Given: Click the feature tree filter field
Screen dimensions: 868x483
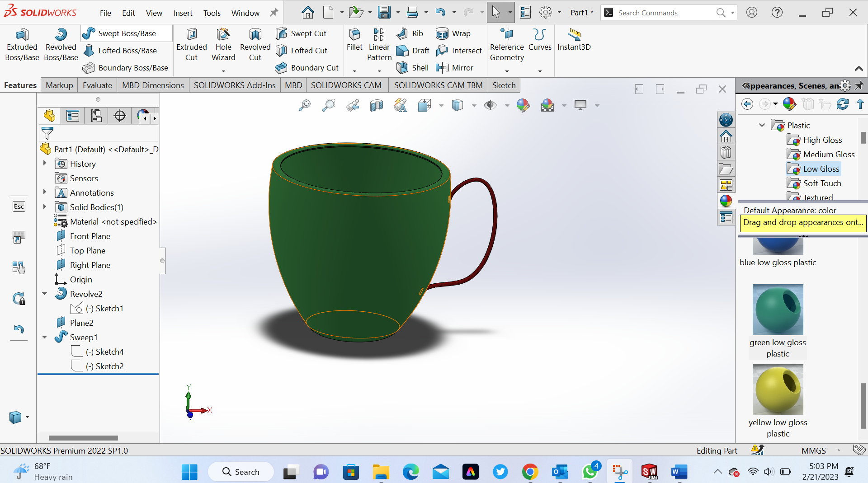Looking at the screenshot, I should 99,133.
